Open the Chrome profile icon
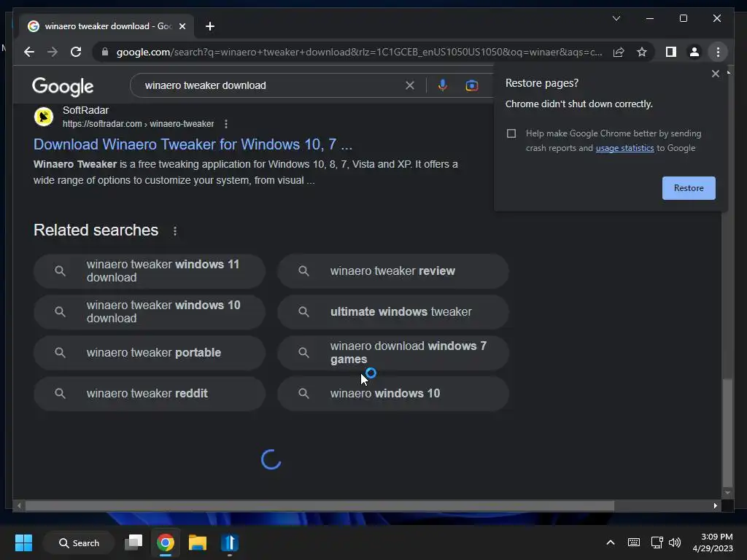This screenshot has height=560, width=747. click(694, 52)
